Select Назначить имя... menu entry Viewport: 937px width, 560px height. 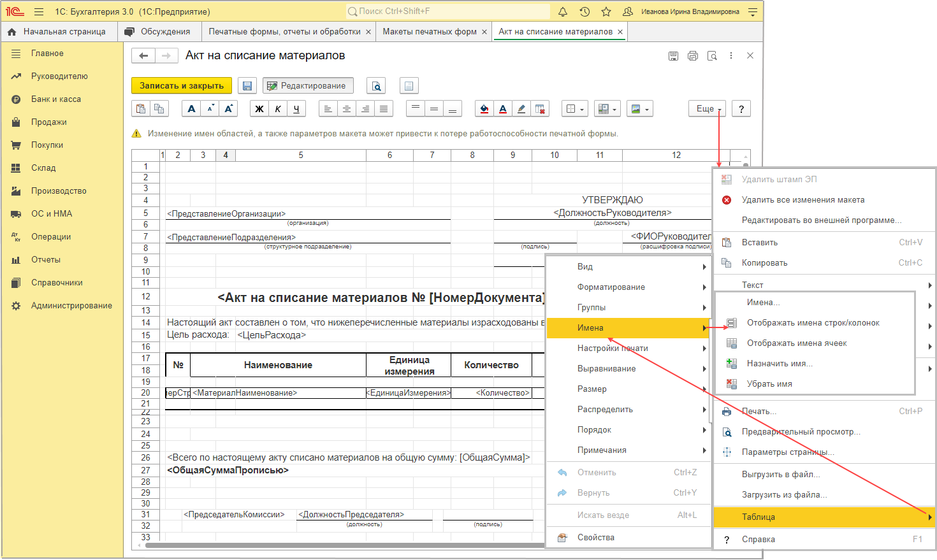tap(780, 364)
